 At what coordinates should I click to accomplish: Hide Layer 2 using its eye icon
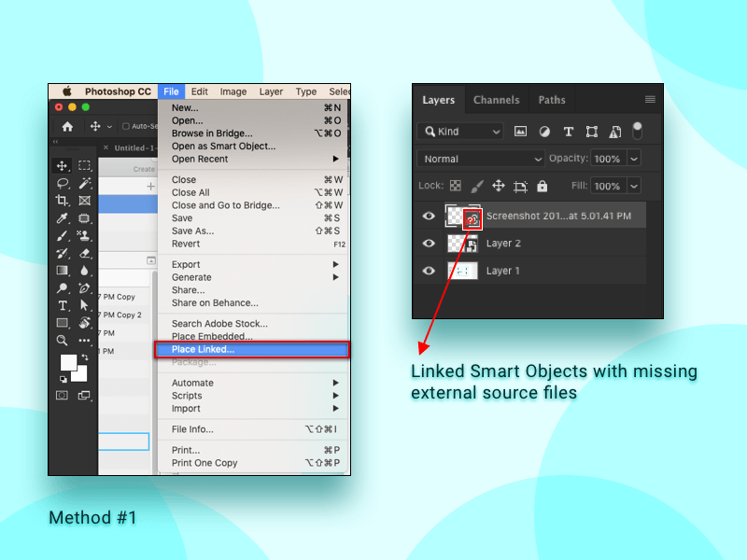[429, 244]
